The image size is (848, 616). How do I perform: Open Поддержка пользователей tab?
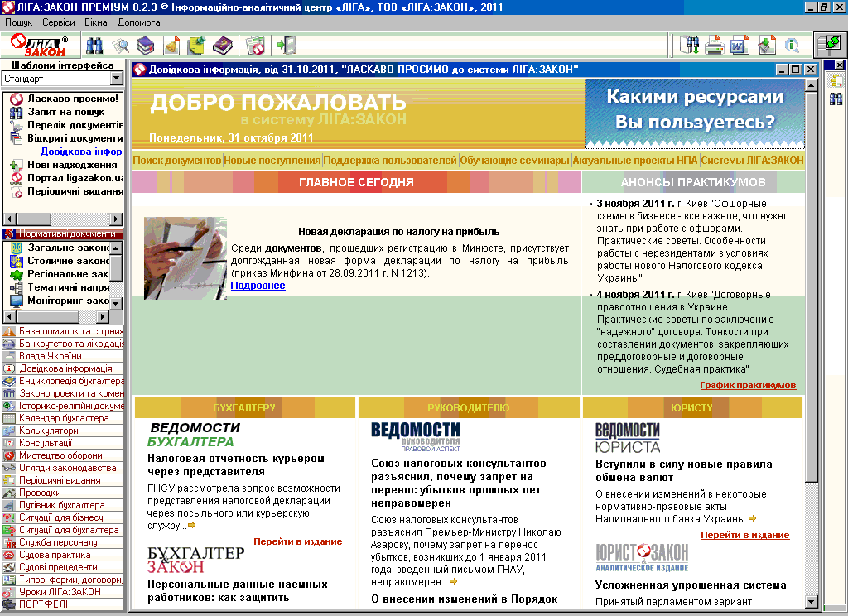tap(390, 160)
